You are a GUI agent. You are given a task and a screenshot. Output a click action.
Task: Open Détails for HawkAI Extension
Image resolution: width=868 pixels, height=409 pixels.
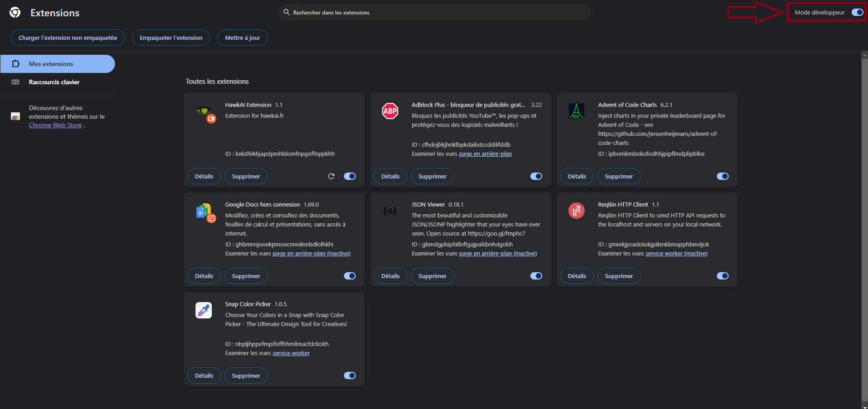pos(204,176)
